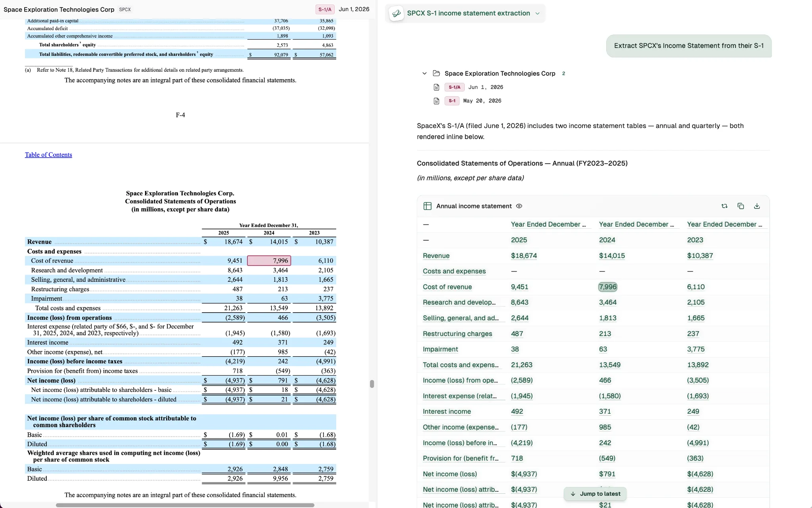
Task: Click the 2023 column header in the extracted table
Action: [x=695, y=240]
